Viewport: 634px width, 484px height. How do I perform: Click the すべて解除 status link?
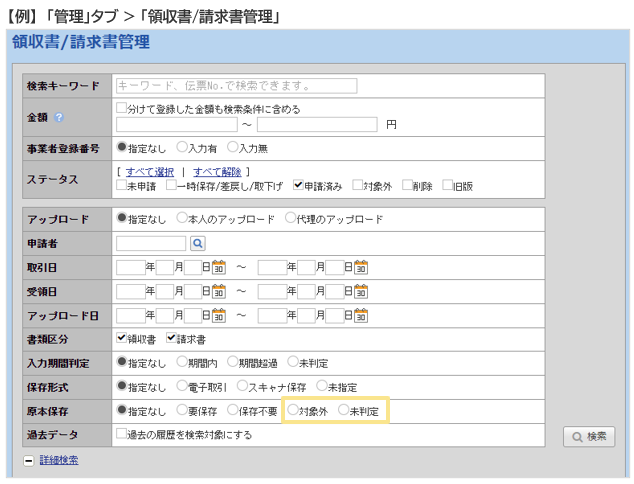216,172
